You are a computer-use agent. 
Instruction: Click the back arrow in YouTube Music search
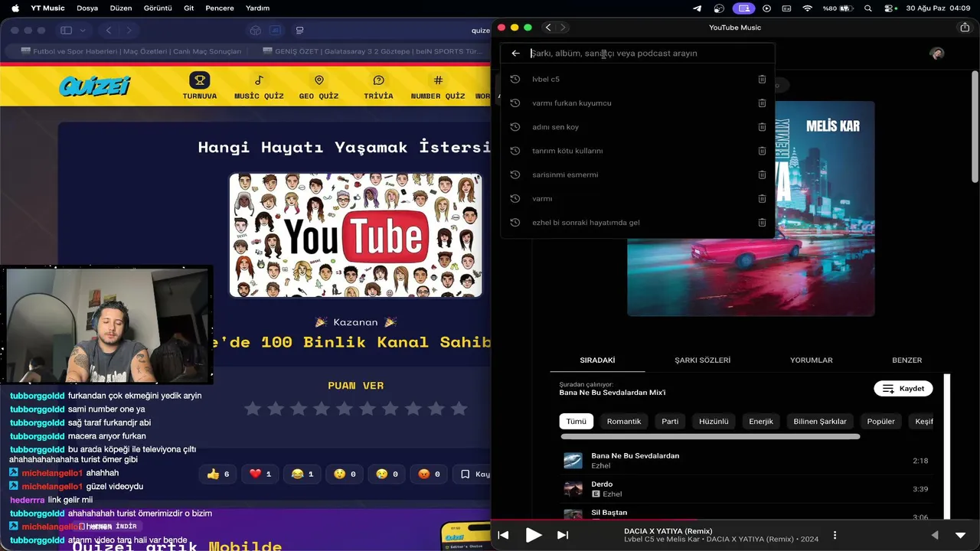pyautogui.click(x=515, y=54)
